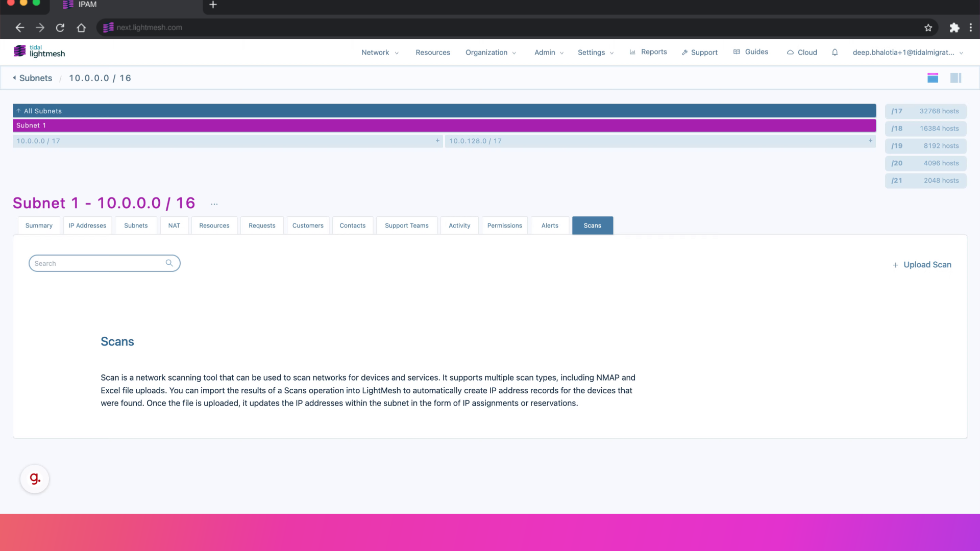
Task: Open the Guides book icon
Action: (736, 52)
